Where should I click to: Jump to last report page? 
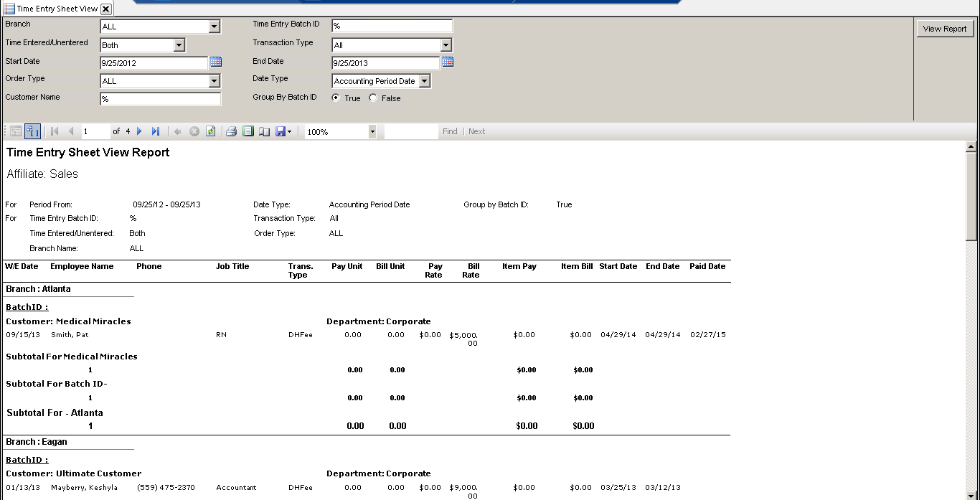156,131
